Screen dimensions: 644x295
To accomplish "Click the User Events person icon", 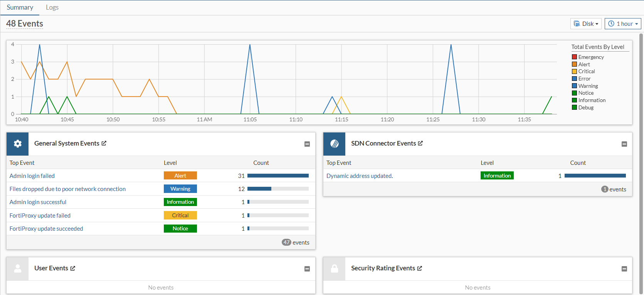I will point(17,268).
